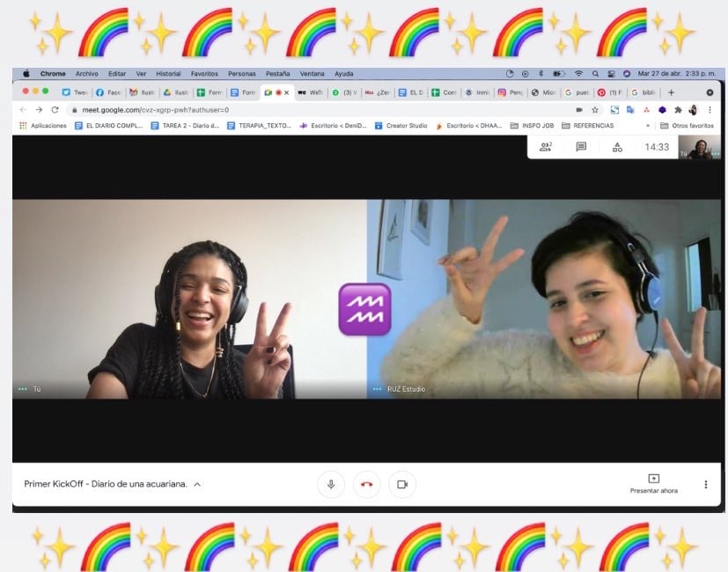The height and width of the screenshot is (572, 728).
Task: Open the activities shapes icon
Action: click(x=617, y=147)
